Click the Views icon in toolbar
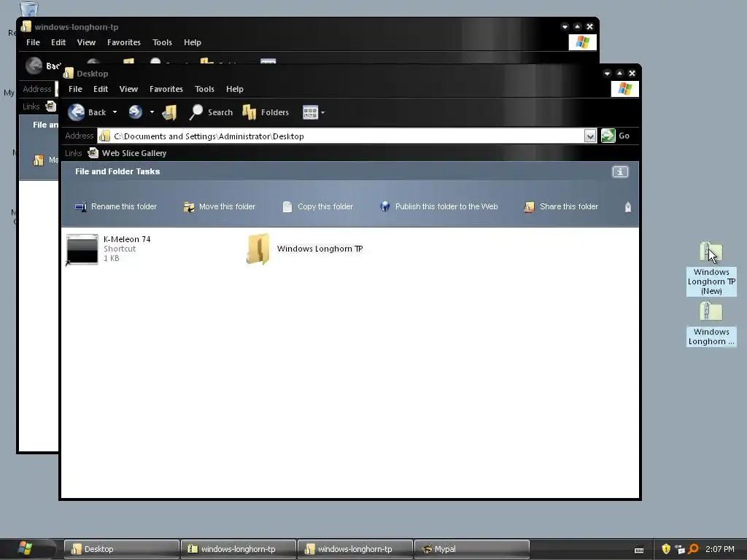 pos(310,112)
